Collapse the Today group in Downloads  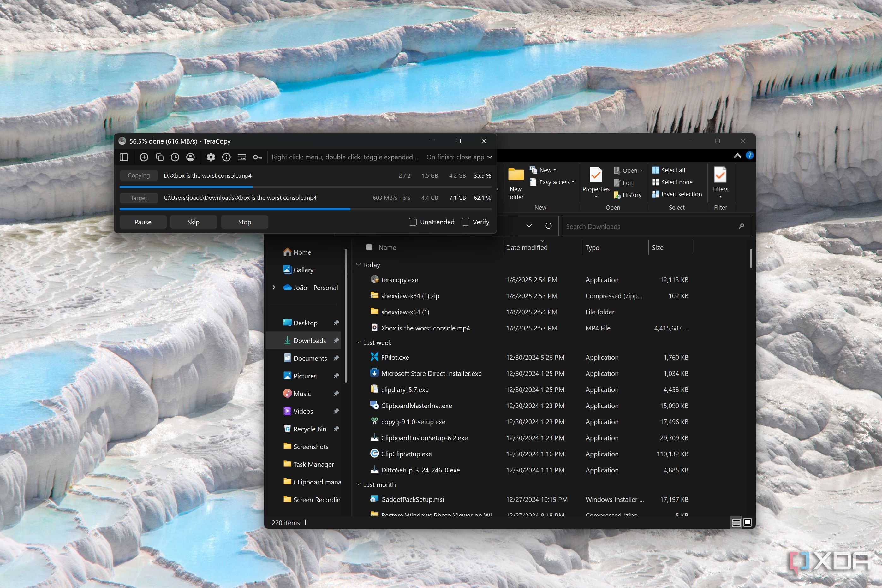tap(359, 265)
